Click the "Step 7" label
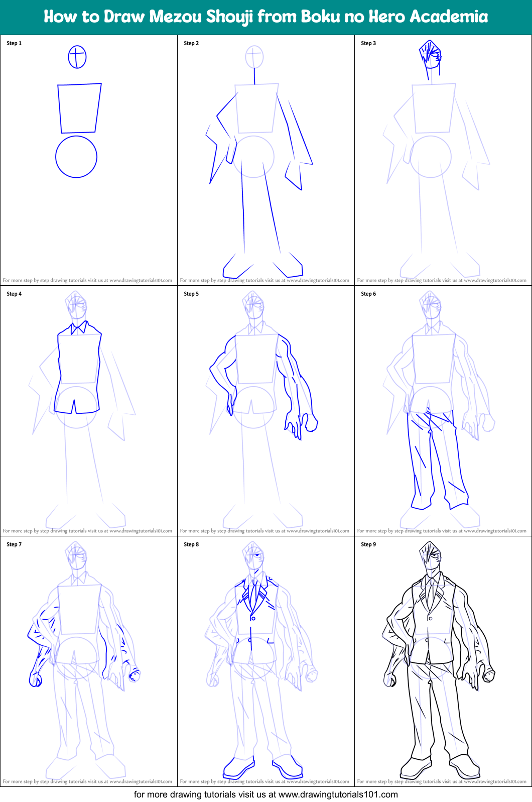 click(14, 544)
